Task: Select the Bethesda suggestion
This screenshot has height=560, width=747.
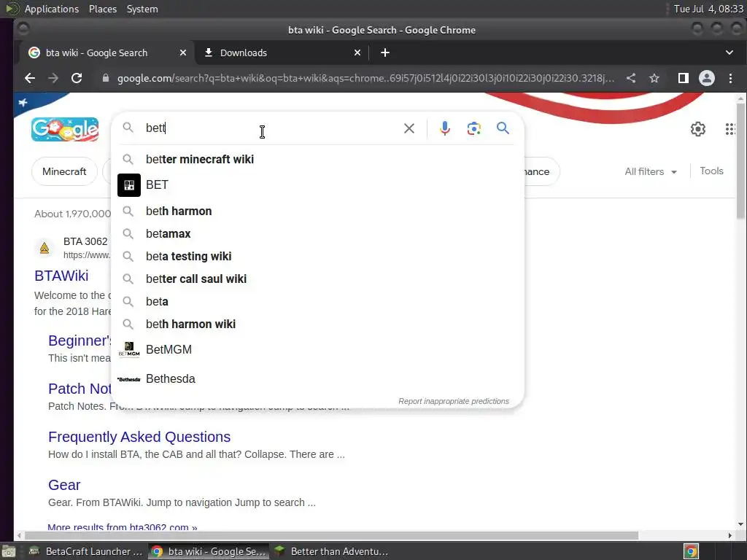Action: 317,379
